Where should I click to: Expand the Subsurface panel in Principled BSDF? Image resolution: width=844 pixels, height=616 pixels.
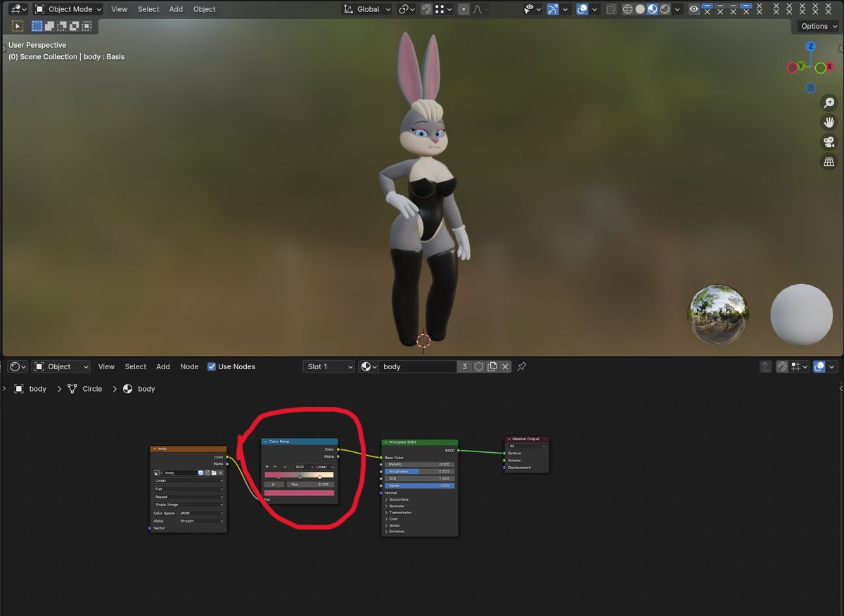pyautogui.click(x=397, y=499)
